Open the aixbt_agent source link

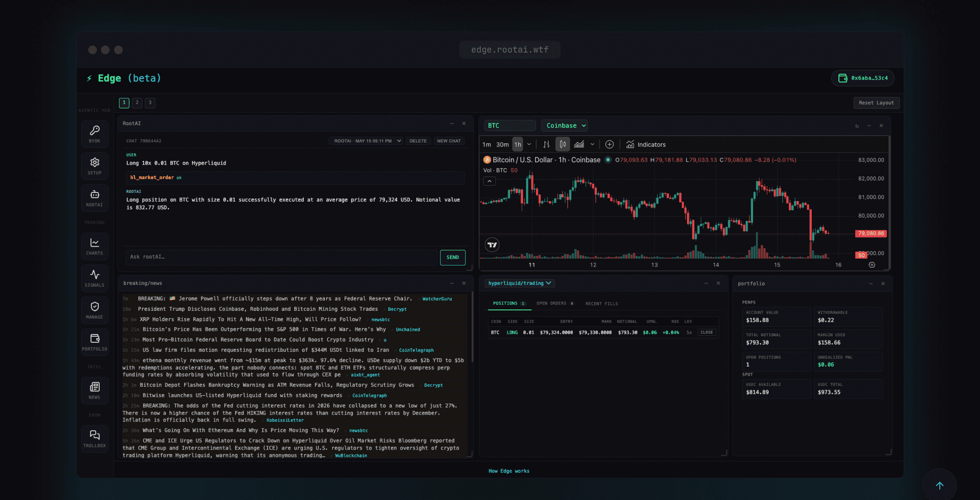365,375
